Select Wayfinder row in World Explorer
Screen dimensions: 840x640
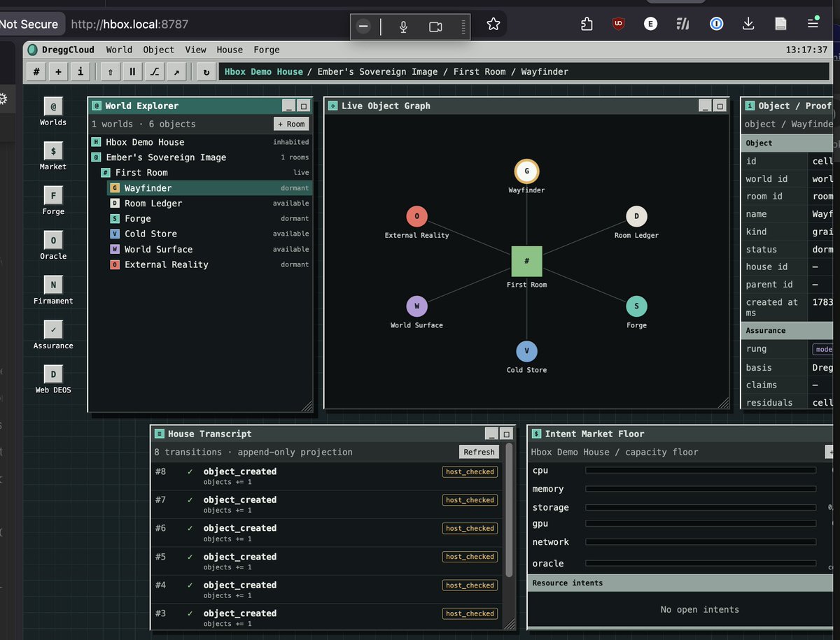209,188
